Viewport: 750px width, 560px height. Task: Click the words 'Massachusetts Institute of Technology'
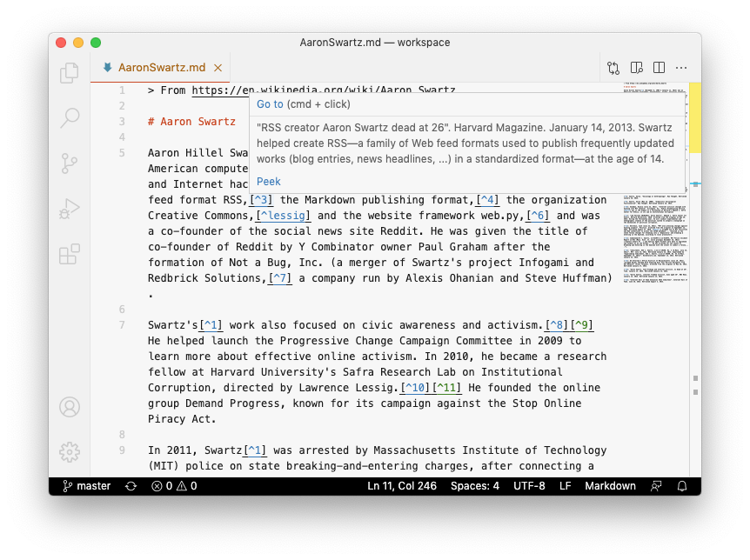tap(490, 450)
